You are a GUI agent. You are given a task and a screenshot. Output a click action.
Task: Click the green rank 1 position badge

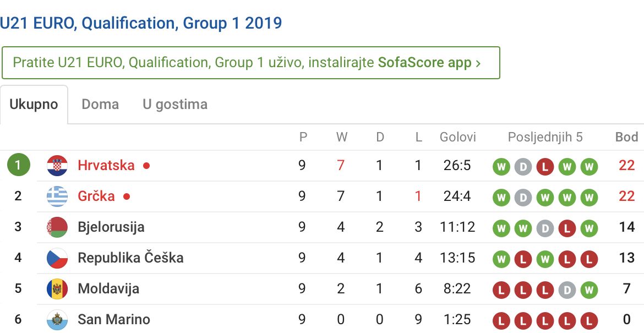pos(18,166)
